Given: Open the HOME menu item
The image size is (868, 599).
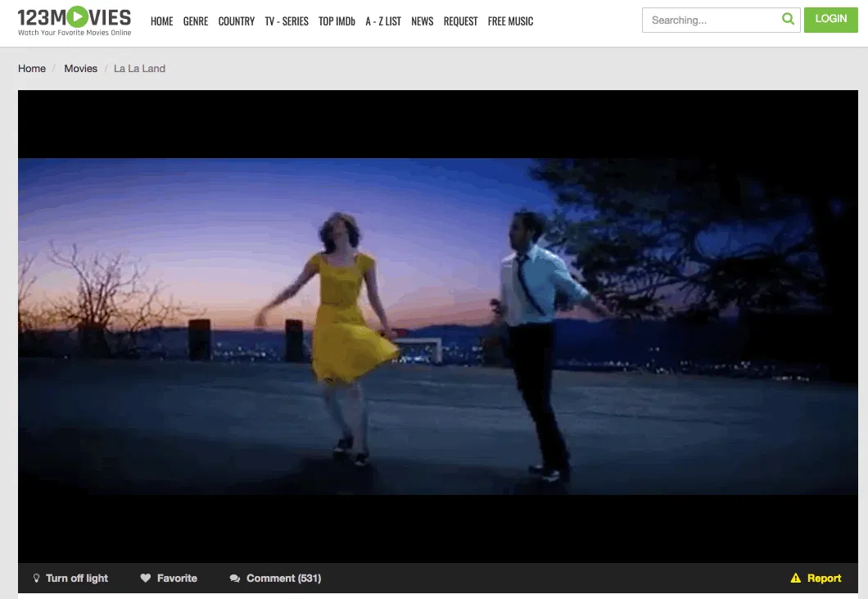Looking at the screenshot, I should pos(161,21).
